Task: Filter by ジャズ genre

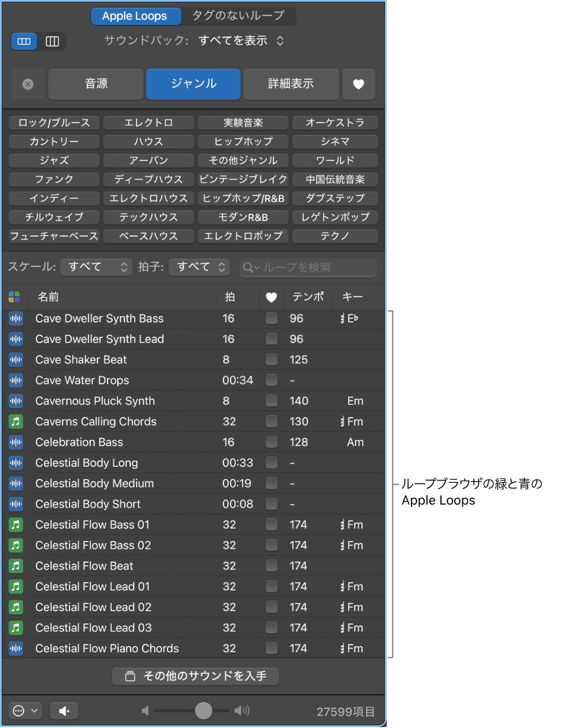Action: (54, 161)
